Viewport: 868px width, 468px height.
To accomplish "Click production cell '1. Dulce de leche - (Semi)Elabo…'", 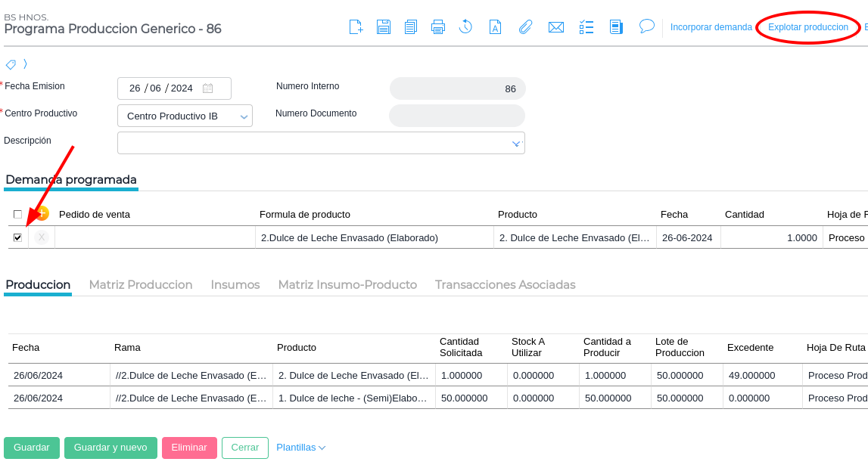I will click(x=354, y=398).
